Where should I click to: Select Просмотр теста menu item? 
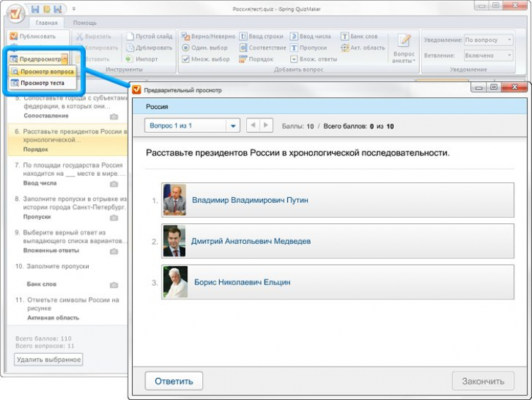43,83
